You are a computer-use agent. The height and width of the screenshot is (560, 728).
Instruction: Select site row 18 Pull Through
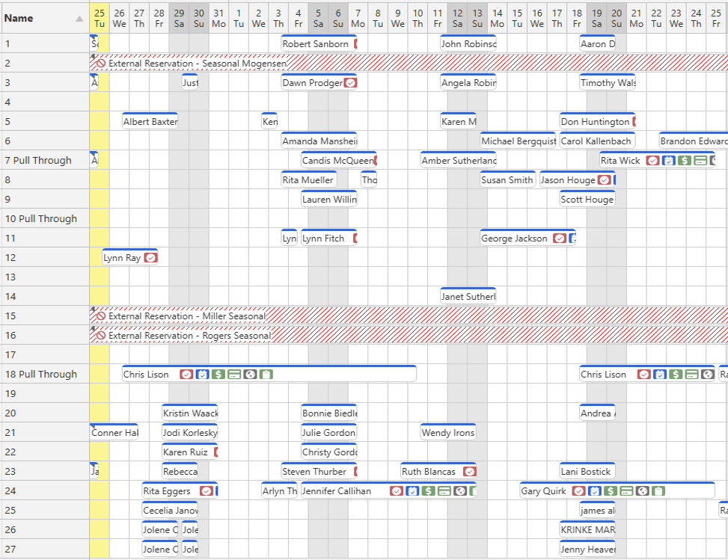[45, 375]
